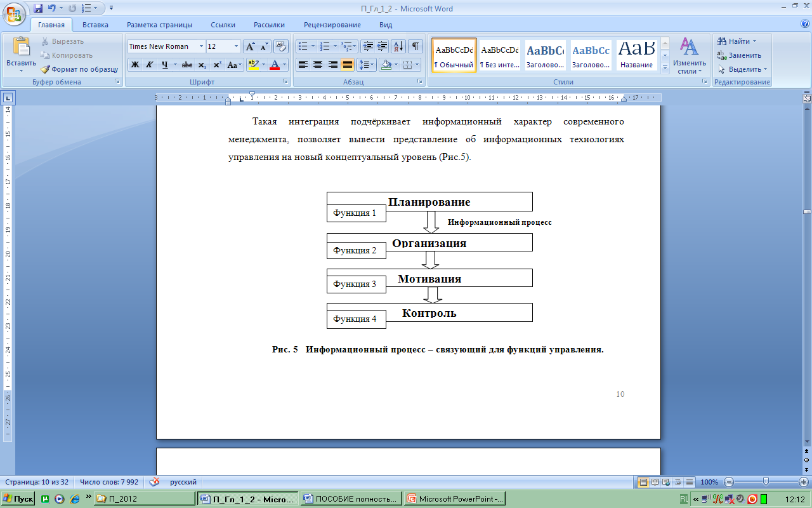812x508 pixels.
Task: Center the paragraph text
Action: 318,65
